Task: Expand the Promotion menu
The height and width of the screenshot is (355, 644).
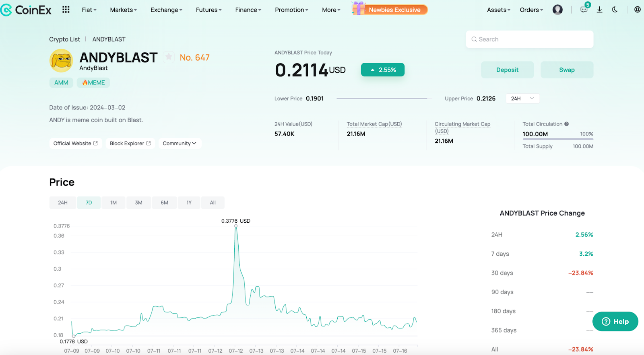Action: pos(291,10)
